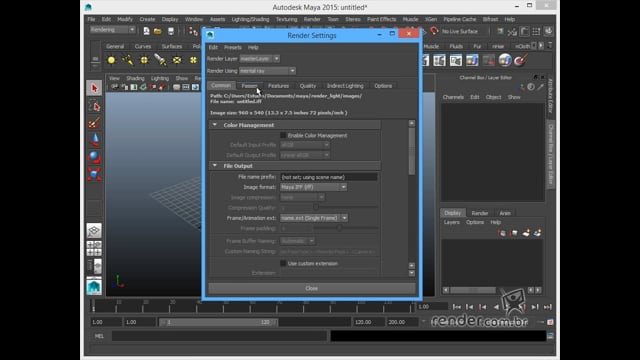Choose the Lasso select tool

[x=94, y=106]
